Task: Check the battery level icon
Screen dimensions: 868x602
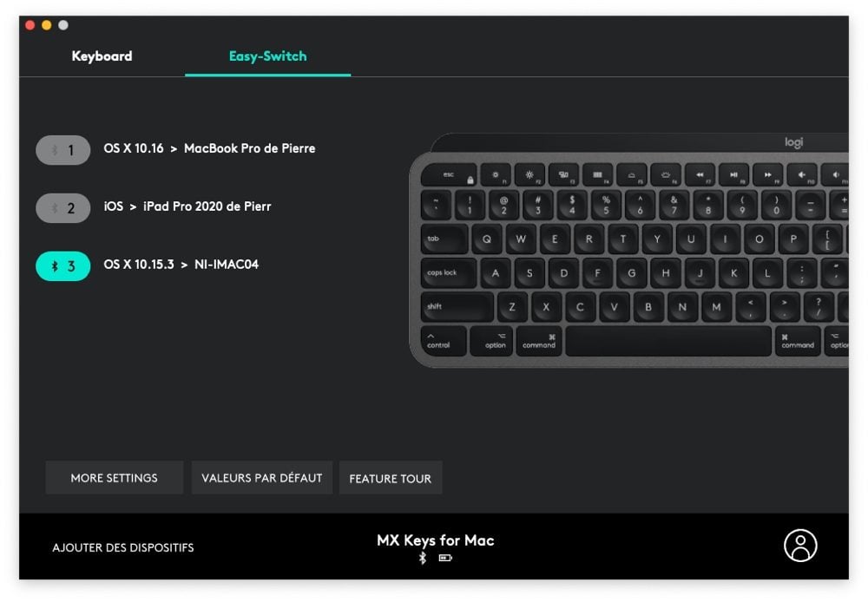Action: click(445, 558)
